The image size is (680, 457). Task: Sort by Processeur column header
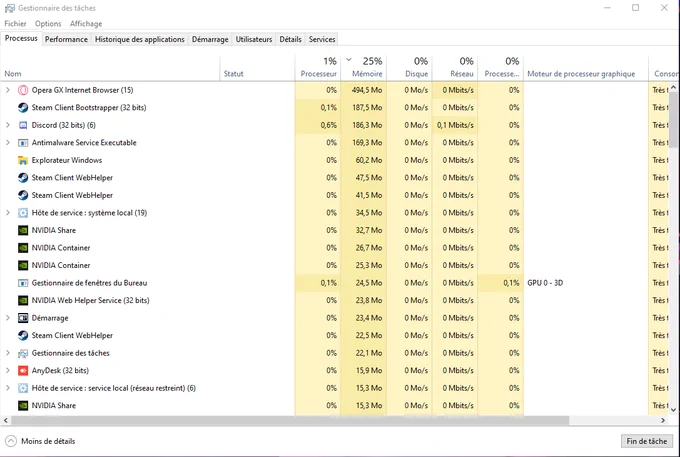318,68
